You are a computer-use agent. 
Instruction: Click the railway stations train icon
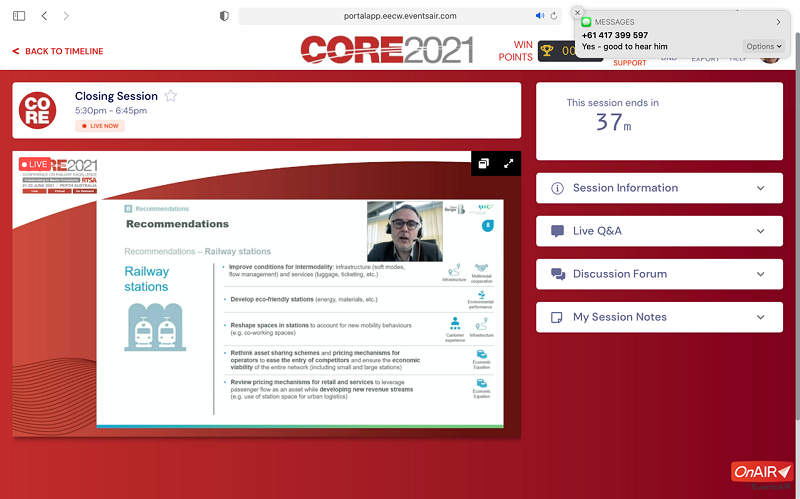[155, 327]
